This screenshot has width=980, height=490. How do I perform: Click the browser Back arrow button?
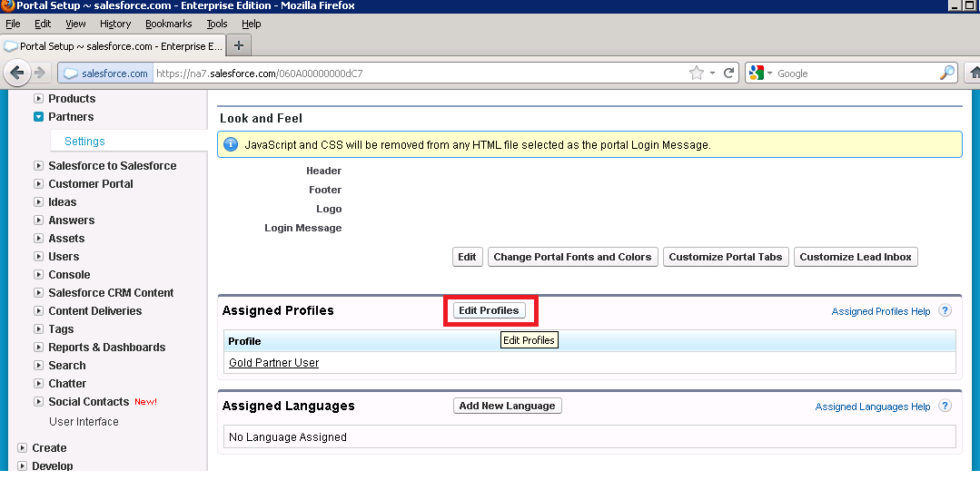point(16,73)
